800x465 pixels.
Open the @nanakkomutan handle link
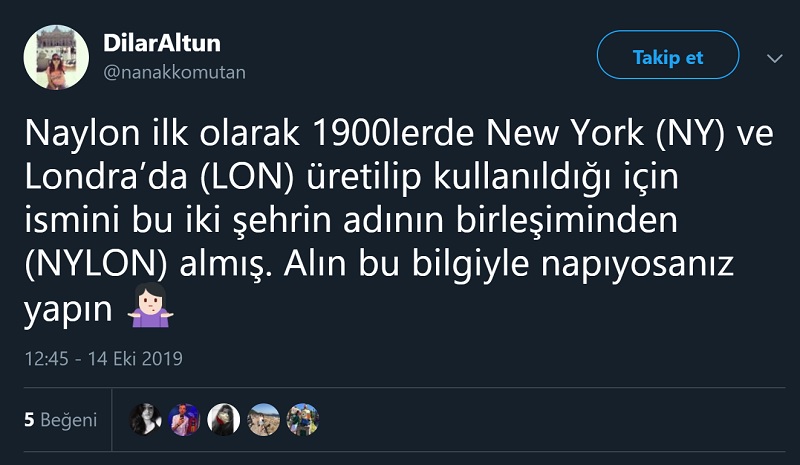click(174, 72)
